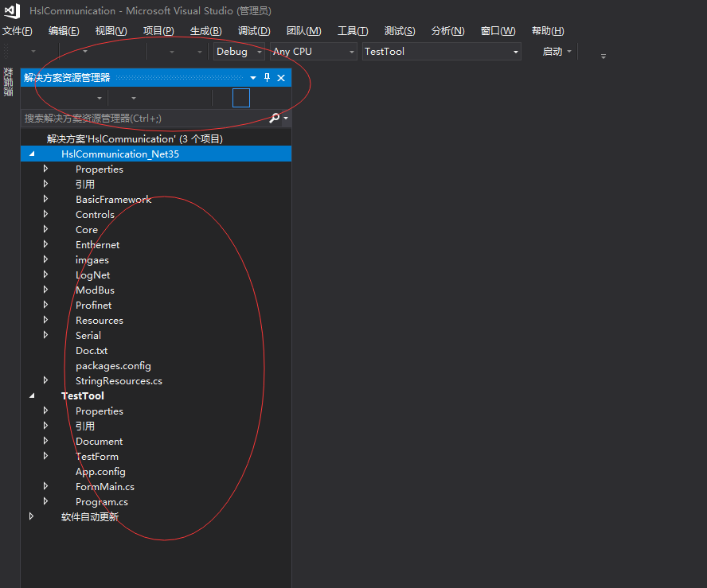Toggle auto-hide pin on Solution Explorer panel
This screenshot has width=707, height=588.
pyautogui.click(x=267, y=77)
